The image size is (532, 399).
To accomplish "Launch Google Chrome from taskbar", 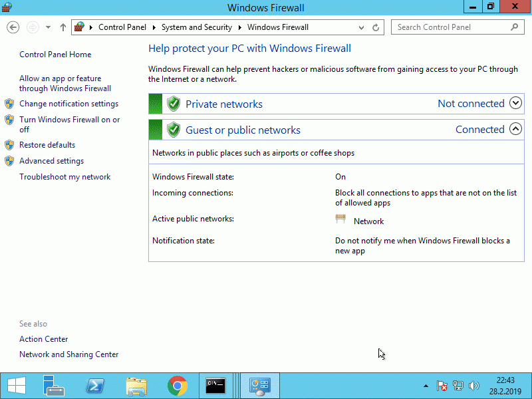I will [x=178, y=386].
